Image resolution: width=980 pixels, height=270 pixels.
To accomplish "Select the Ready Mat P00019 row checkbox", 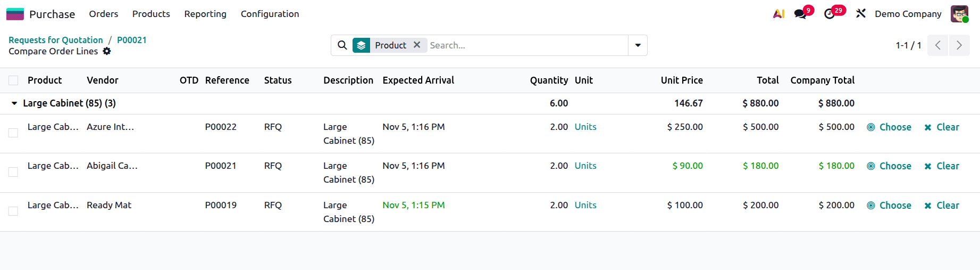I will 13,211.
